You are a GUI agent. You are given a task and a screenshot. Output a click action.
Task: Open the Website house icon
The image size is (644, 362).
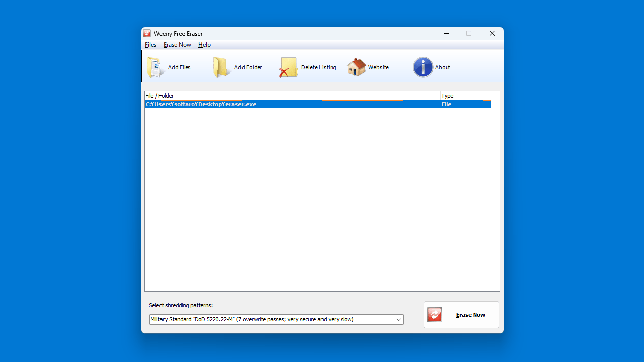click(356, 67)
